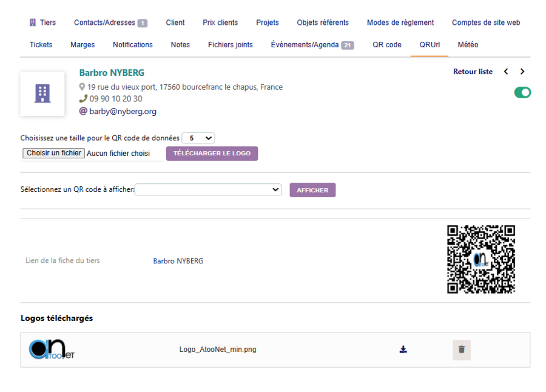This screenshot has height=392, width=546.
Task: Go to previous record with left chevron
Action: (506, 71)
